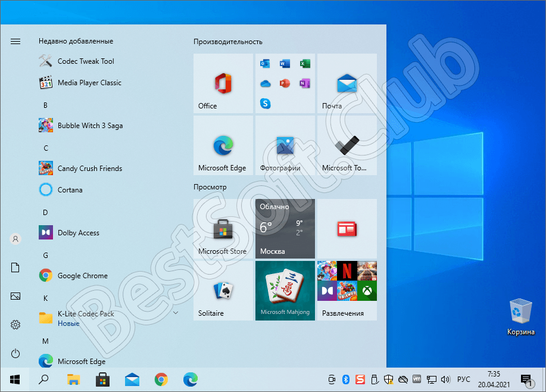Open OneDrive from the Office apps tile
Image resolution: width=546 pixels, height=392 pixels.
pyautogui.click(x=265, y=83)
